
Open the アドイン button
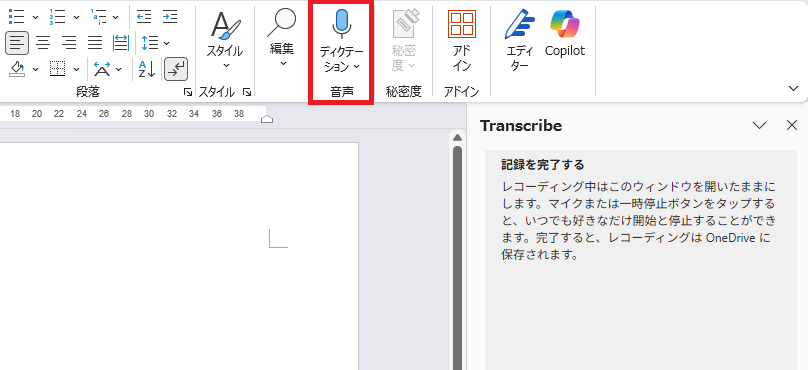click(x=462, y=40)
